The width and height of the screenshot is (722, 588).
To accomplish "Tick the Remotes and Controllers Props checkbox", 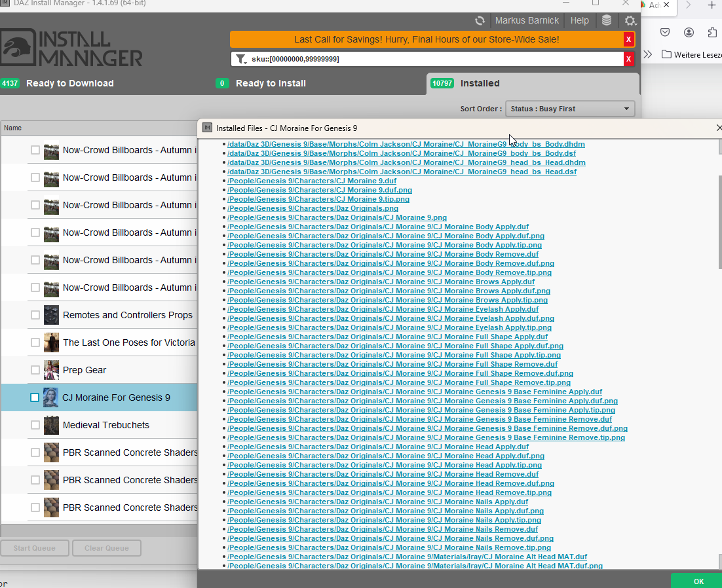I will 35,315.
